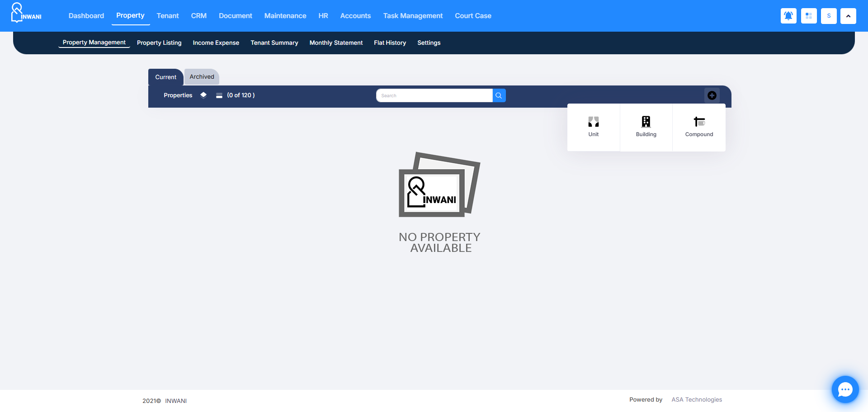Select the Current tab
This screenshot has width=868, height=412.
(x=165, y=77)
